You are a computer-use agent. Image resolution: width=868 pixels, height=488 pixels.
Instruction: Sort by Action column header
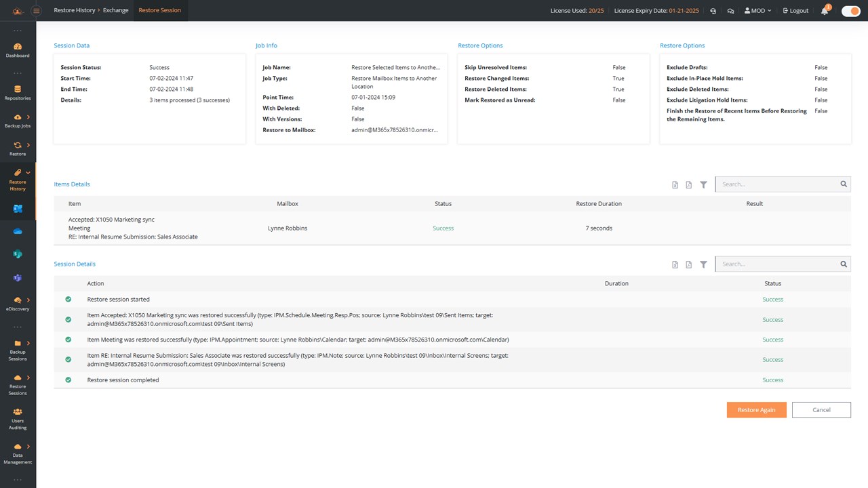tap(96, 283)
